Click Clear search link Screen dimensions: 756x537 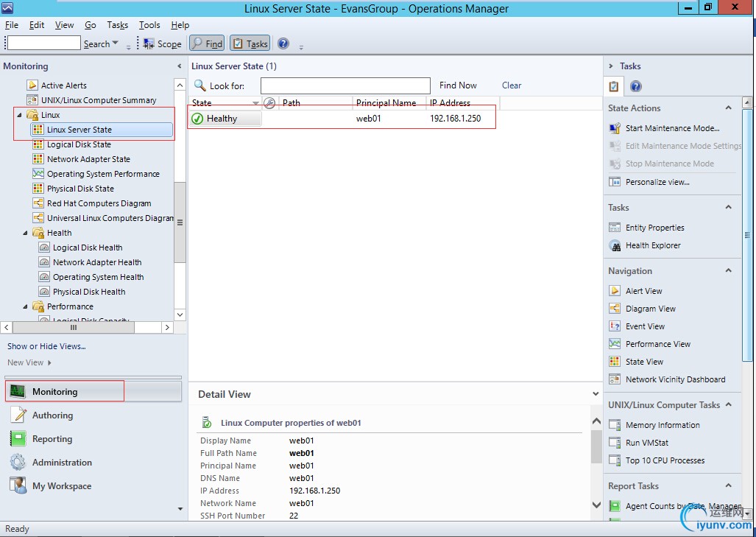pyautogui.click(x=512, y=85)
